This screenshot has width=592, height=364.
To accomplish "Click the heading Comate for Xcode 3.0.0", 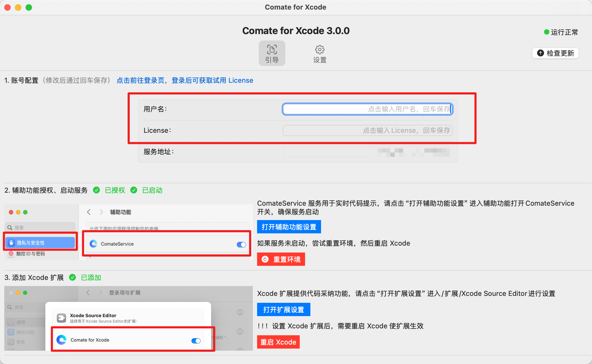I will 296,31.
